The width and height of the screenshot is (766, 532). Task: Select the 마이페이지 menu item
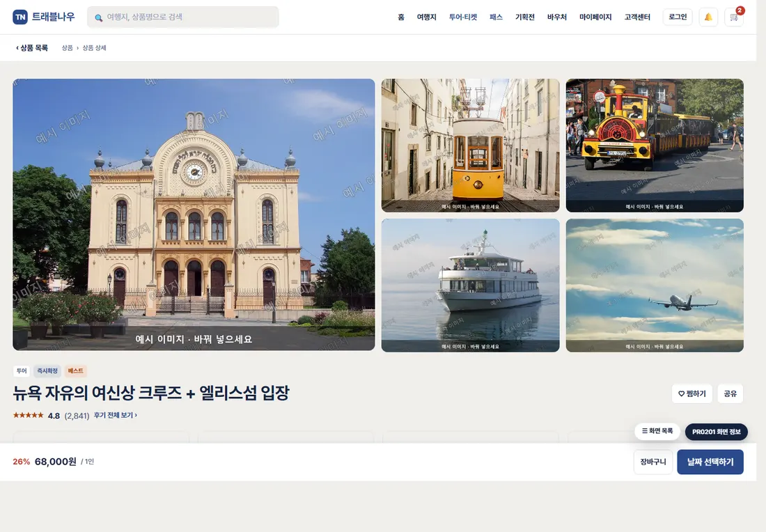(x=595, y=17)
